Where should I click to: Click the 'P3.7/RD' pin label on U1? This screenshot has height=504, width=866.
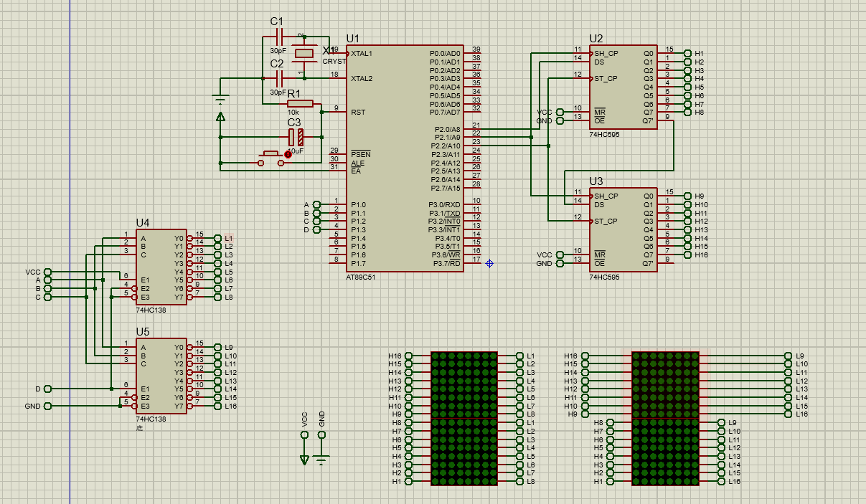(x=446, y=263)
